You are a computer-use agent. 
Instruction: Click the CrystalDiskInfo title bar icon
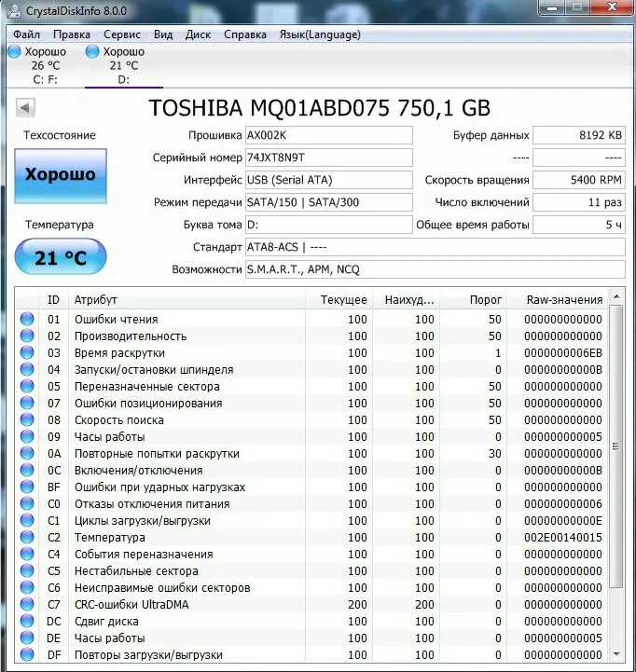(13, 10)
